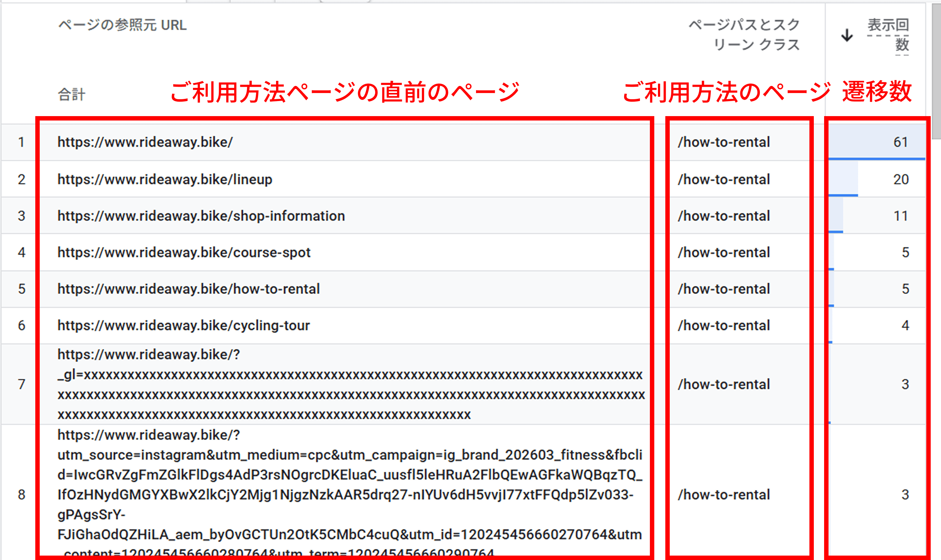Viewport: 941px width, 560px height.
Task: Select the shop-information referrer URL cell
Action: tap(201, 216)
